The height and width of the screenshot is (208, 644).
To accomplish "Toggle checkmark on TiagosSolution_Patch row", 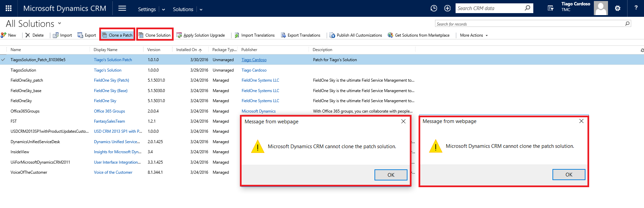I will point(3,60).
